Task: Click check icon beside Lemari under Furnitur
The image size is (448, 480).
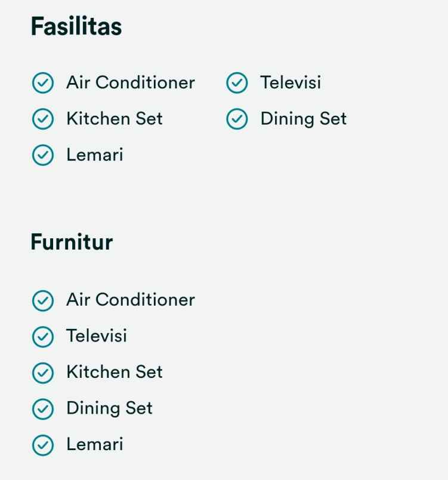Action: (x=42, y=445)
